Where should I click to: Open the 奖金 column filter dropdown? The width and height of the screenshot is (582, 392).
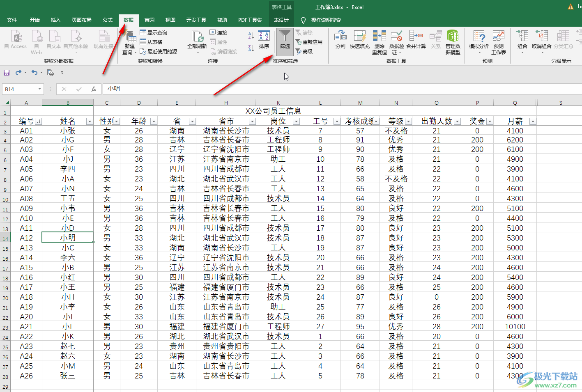(x=490, y=121)
